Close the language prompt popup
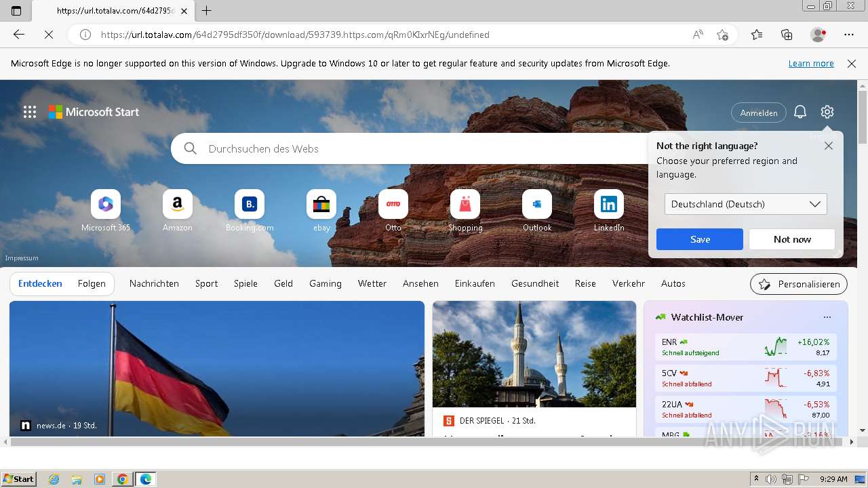The image size is (868, 488). pyautogui.click(x=829, y=146)
